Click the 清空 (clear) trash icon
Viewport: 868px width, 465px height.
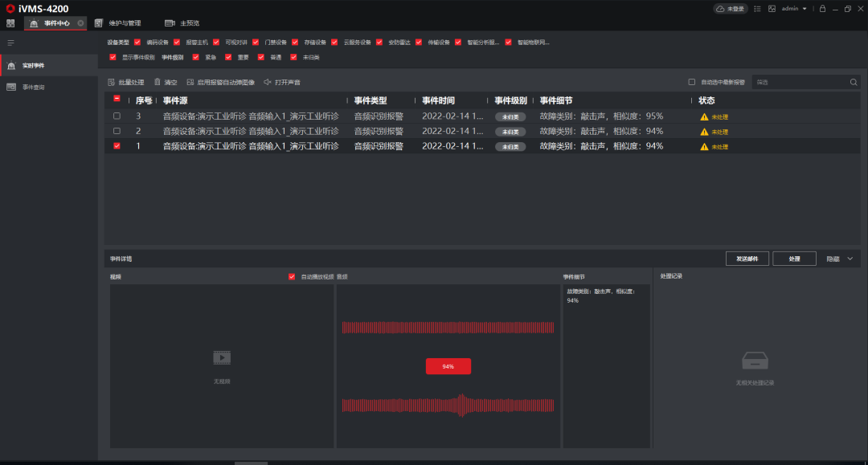click(158, 82)
